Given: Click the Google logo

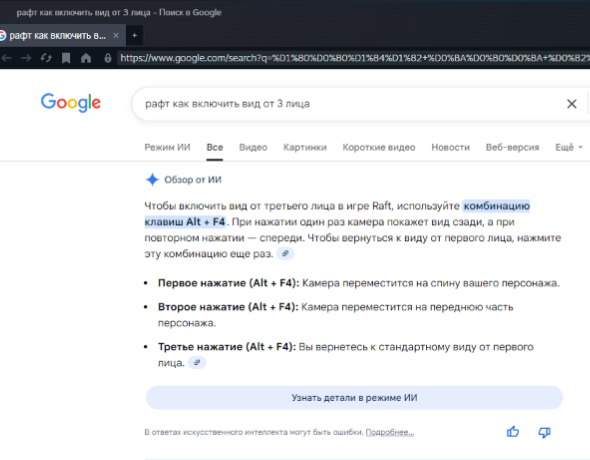Looking at the screenshot, I should tap(71, 103).
